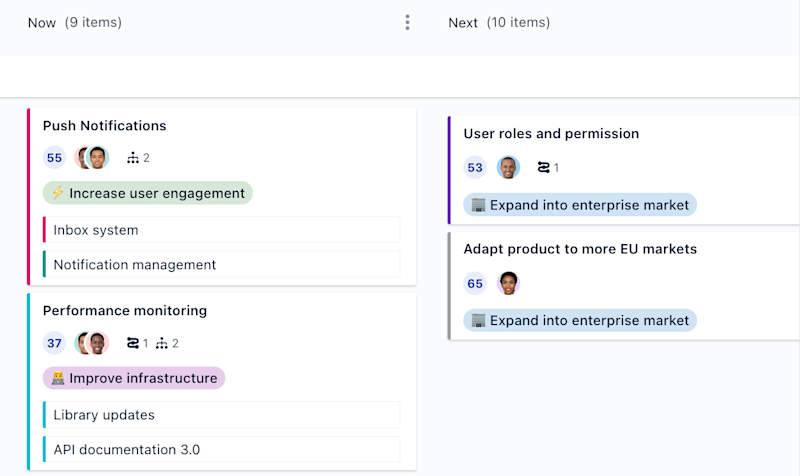Open the Notification management sub-item
Image resolution: width=800 pixels, height=476 pixels.
coord(134,265)
